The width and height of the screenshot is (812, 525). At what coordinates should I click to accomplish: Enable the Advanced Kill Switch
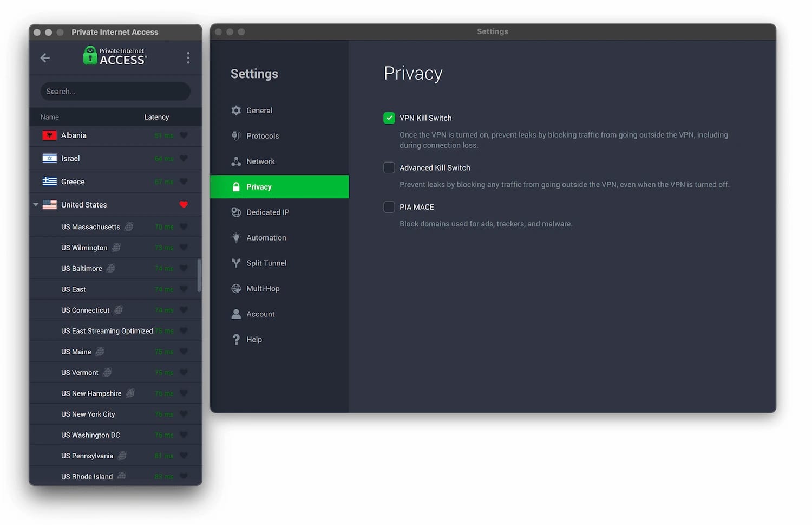click(x=389, y=167)
